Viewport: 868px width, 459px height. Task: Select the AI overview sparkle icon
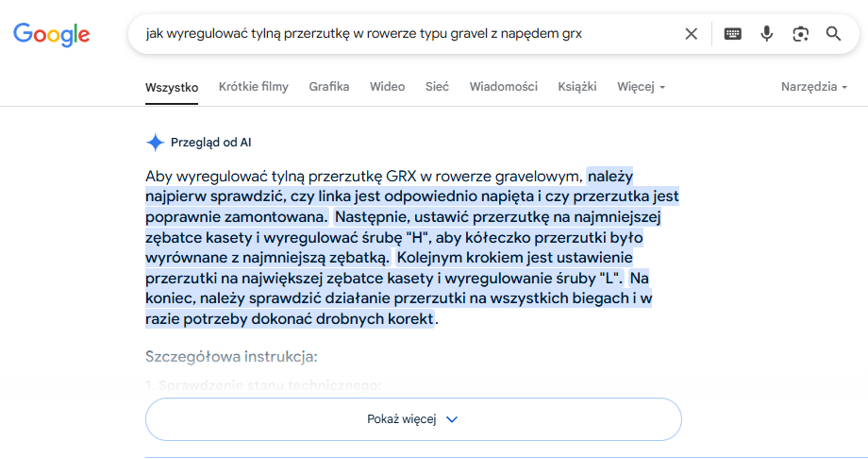point(155,143)
